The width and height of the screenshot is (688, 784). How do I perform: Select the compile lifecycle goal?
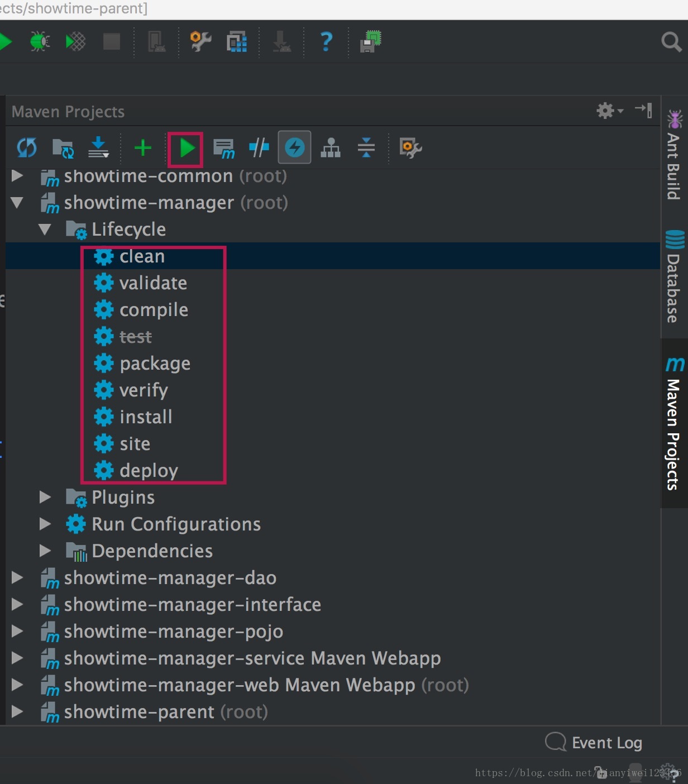coord(333,310)
